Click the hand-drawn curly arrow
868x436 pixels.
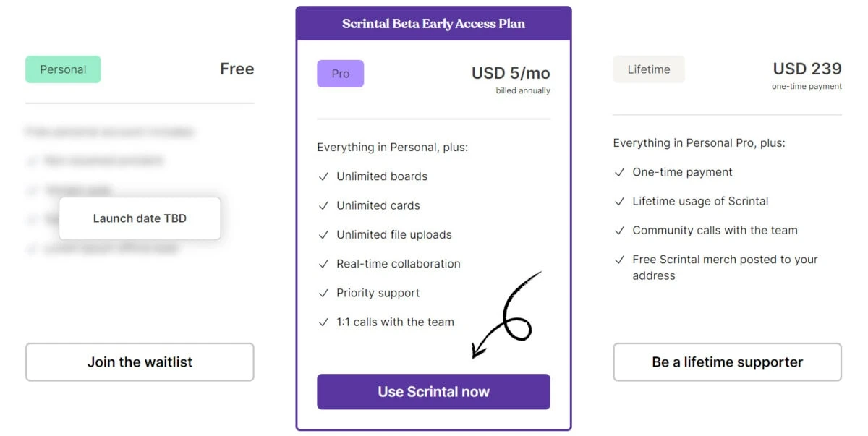coord(506,315)
